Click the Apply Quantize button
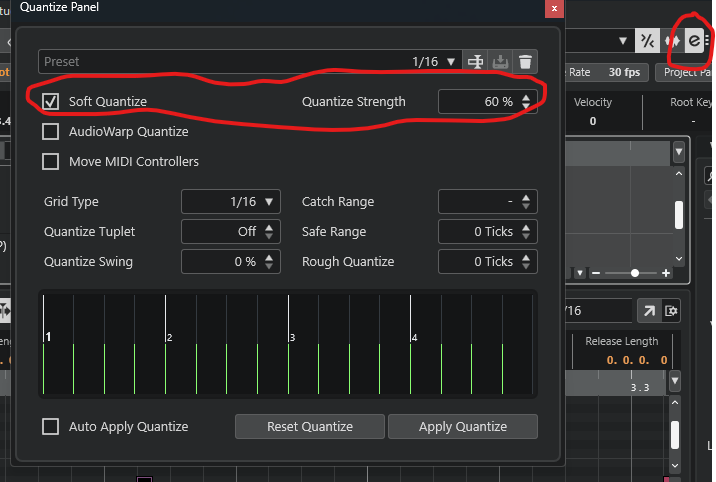This screenshot has height=482, width=716. [462, 427]
